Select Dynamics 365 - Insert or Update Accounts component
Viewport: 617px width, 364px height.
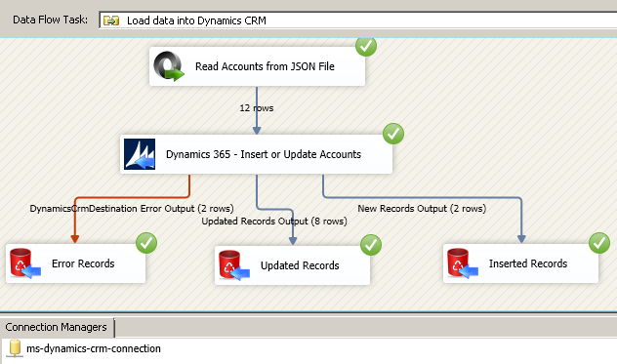click(x=256, y=154)
